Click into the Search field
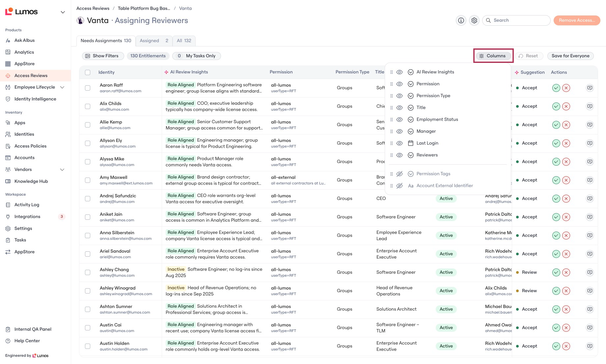This screenshot has width=606, height=364. click(516, 20)
